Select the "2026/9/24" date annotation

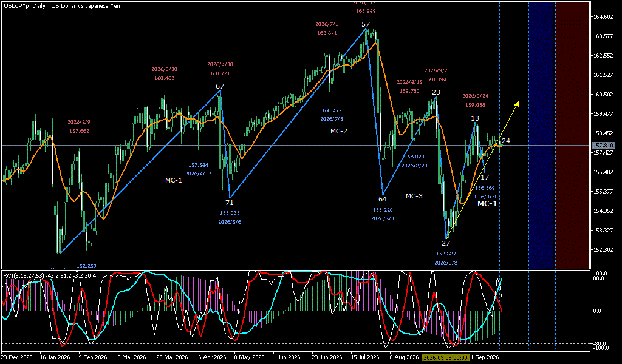[475, 96]
